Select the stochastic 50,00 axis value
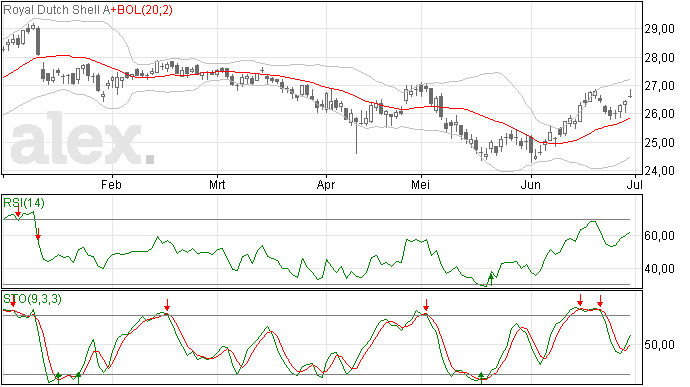 (x=659, y=345)
